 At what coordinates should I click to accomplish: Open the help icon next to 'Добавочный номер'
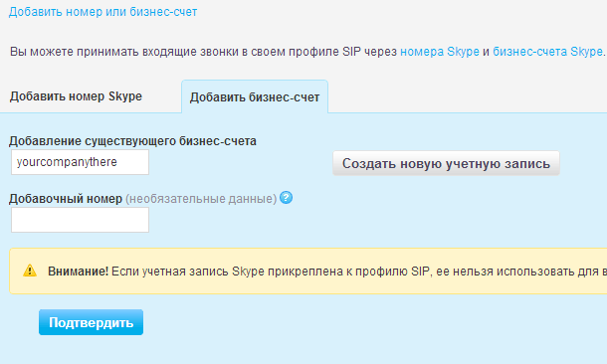coord(286,198)
